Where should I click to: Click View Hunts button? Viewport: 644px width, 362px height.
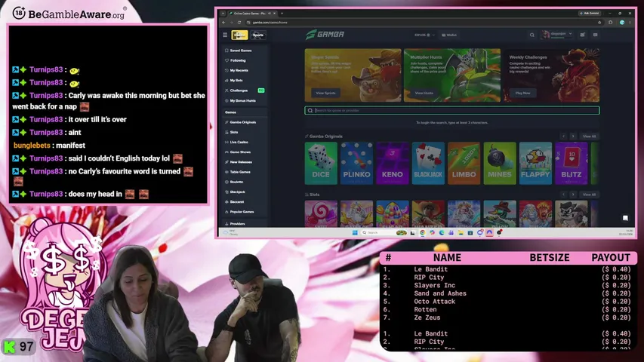click(x=424, y=94)
